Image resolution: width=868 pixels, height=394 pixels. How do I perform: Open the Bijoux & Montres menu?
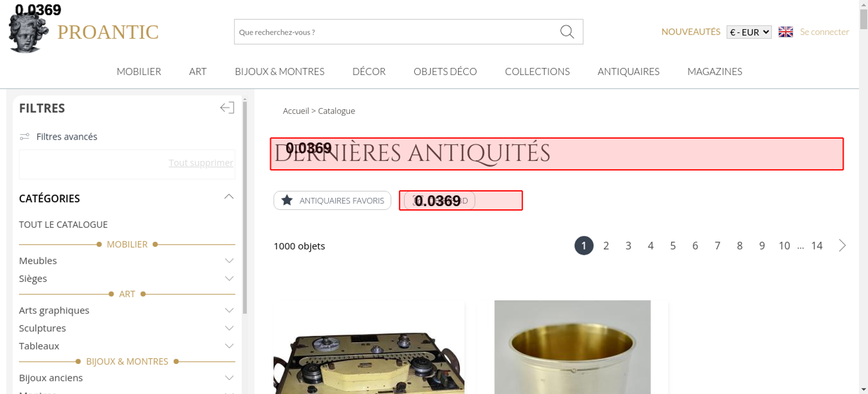[x=279, y=72]
